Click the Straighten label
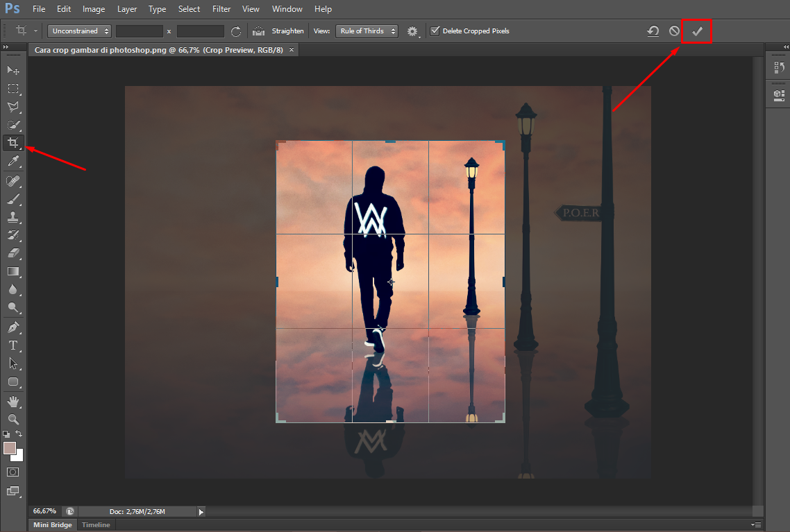 287,31
